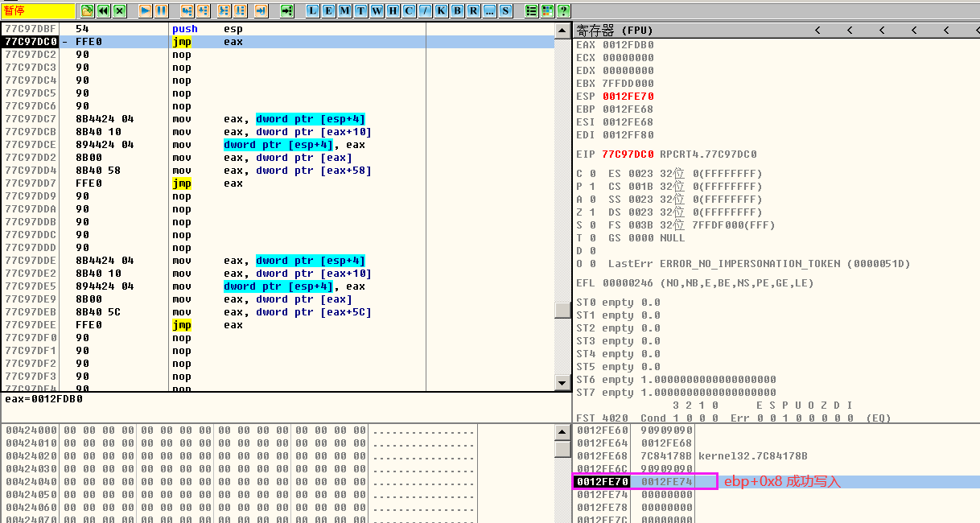Show executable modules (E button)
Viewport: 980px width, 523px height.
[329, 10]
